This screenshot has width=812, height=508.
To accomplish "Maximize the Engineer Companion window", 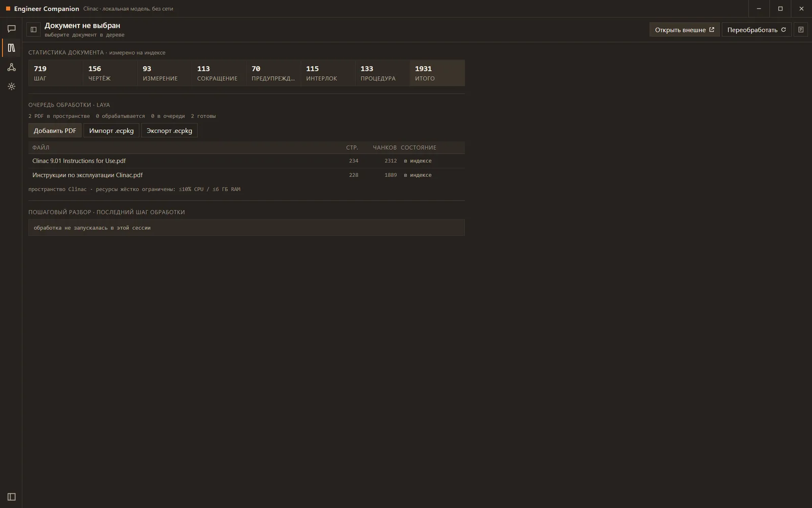I will pyautogui.click(x=780, y=9).
